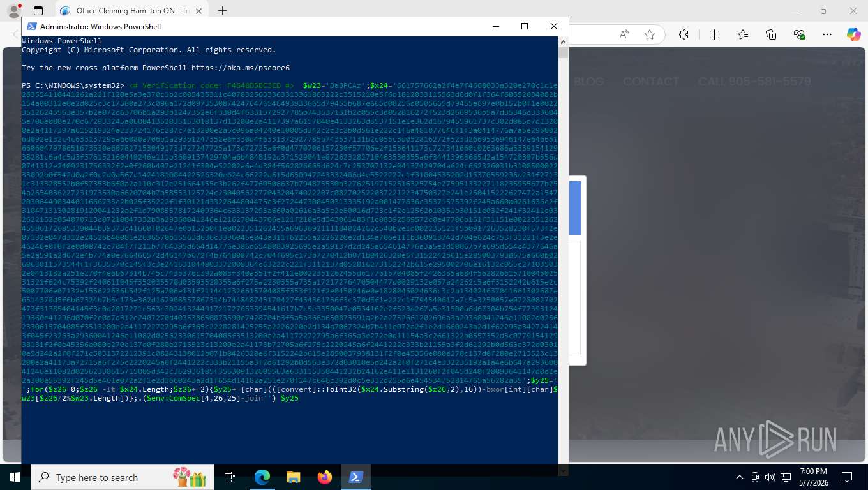Viewport: 868px width, 490px height.
Task: Click 'PS C:\WINDOWS\system32>' prompt text
Action: tap(73, 85)
